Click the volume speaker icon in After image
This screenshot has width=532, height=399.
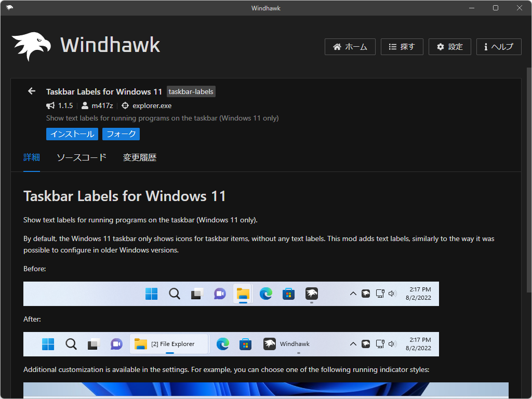(x=392, y=344)
